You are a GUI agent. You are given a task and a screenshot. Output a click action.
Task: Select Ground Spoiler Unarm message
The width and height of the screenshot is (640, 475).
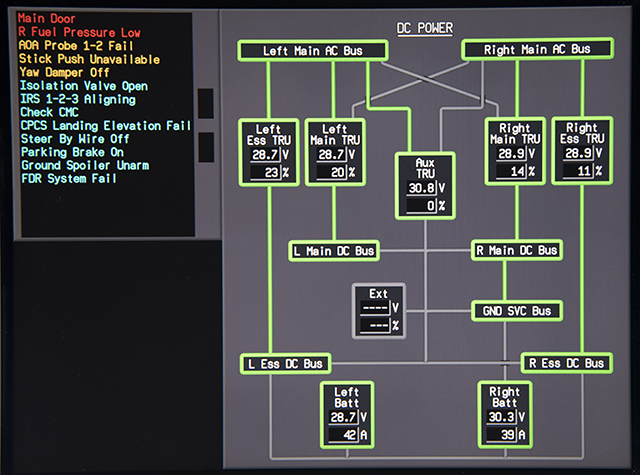pos(85,165)
